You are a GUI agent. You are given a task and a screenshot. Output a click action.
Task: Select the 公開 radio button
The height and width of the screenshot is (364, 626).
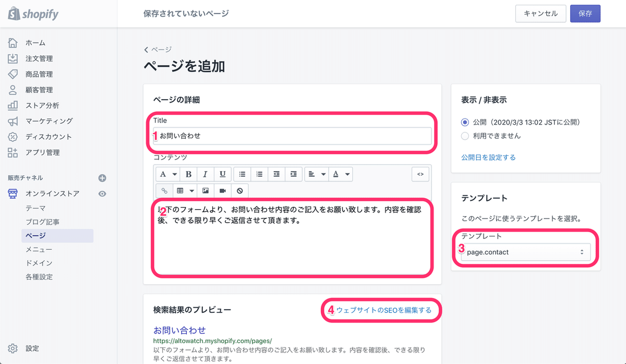click(x=464, y=122)
